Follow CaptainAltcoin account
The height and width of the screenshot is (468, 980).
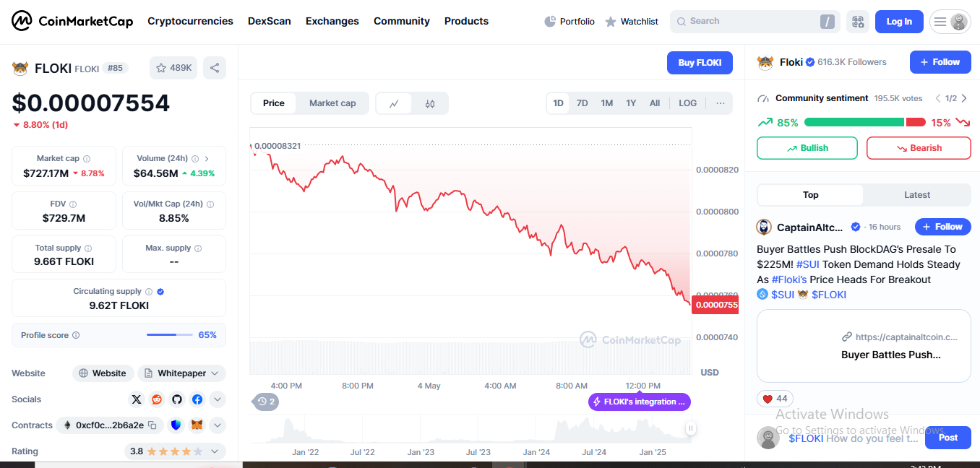tap(943, 227)
